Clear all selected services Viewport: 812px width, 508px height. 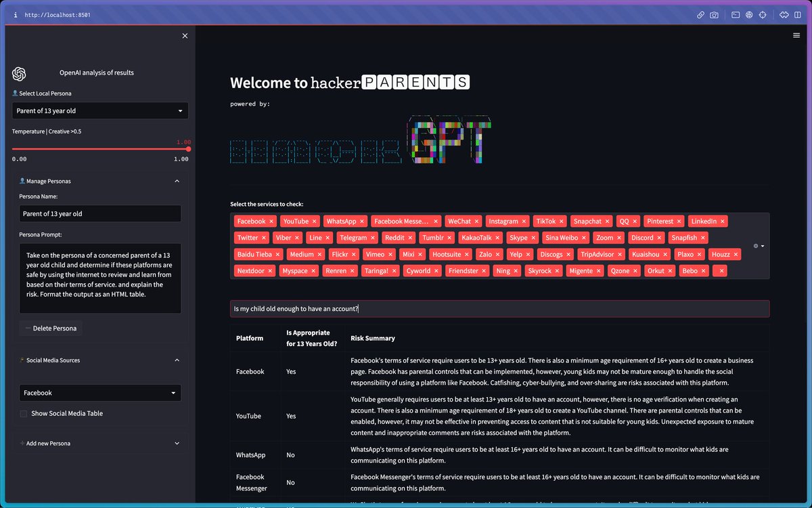pyautogui.click(x=755, y=246)
